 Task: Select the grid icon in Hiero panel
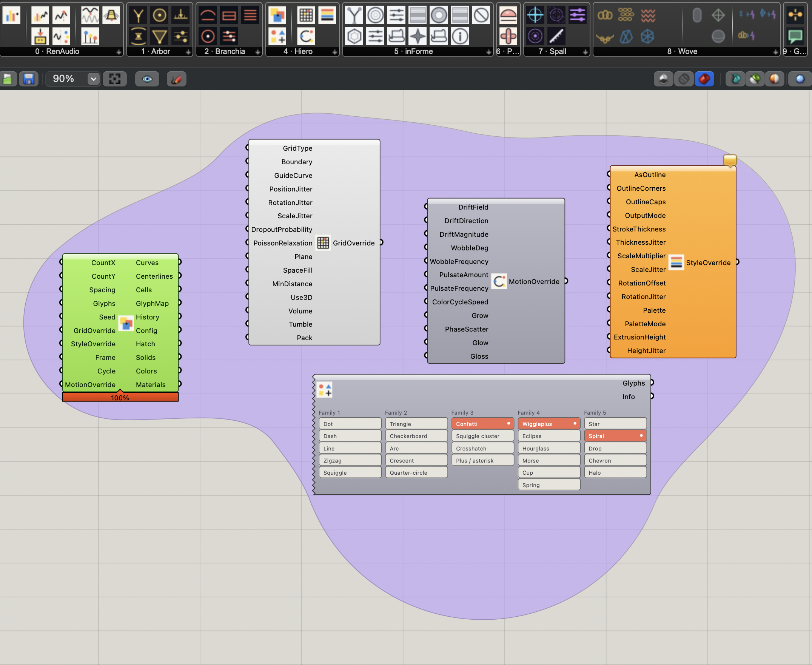coord(305,15)
